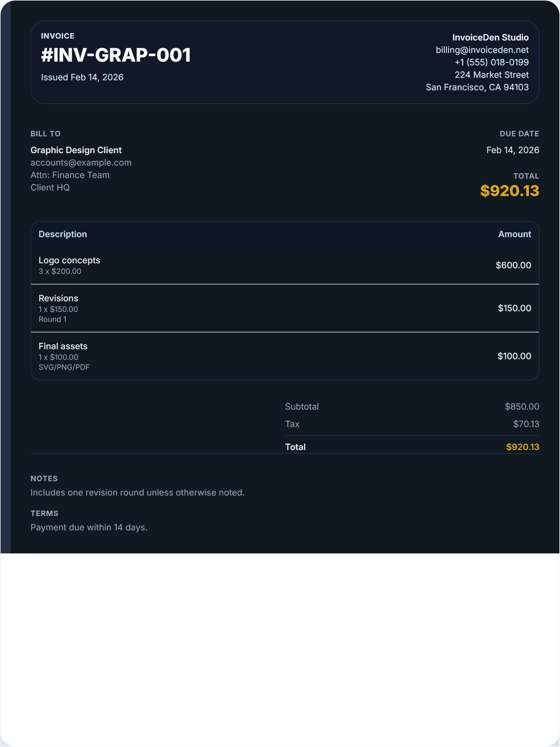This screenshot has width=560, height=747.
Task: Select the Logo concepts line item
Action: pyautogui.click(x=69, y=261)
